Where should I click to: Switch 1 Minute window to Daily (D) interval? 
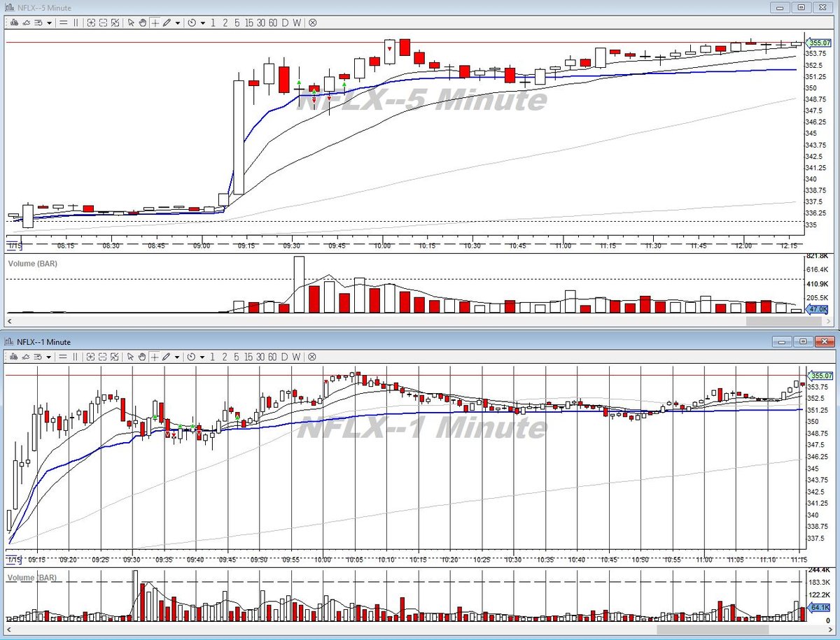tap(285, 357)
